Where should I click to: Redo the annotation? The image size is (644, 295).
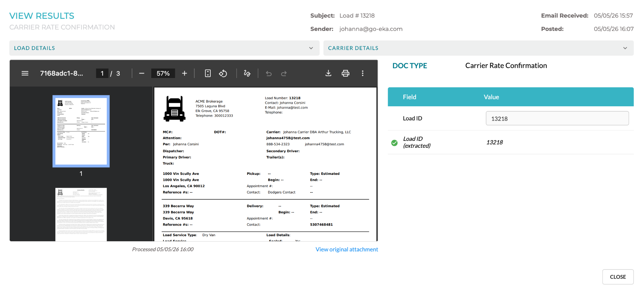[x=284, y=73]
